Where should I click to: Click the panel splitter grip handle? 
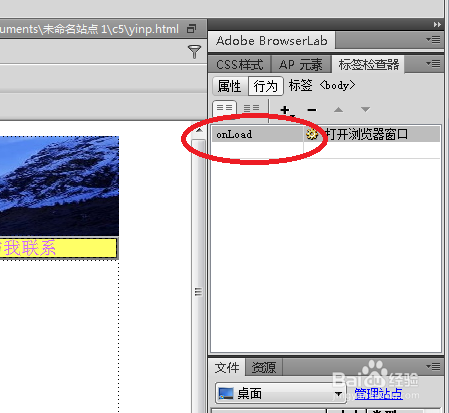(198, 292)
